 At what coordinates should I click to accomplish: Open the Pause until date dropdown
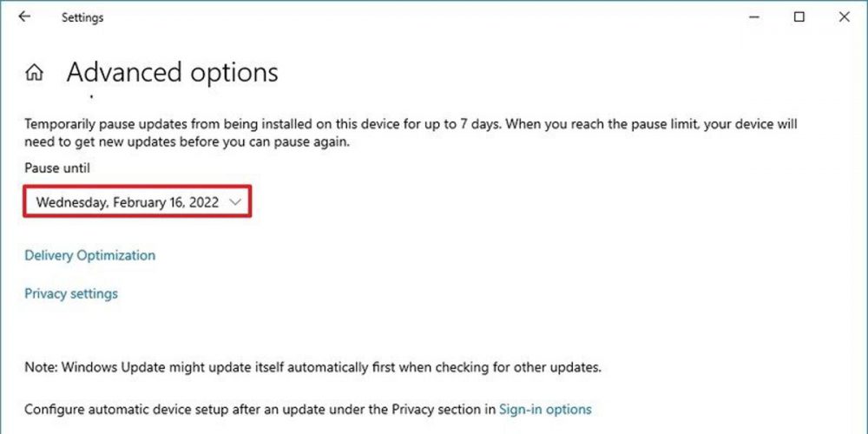point(138,201)
